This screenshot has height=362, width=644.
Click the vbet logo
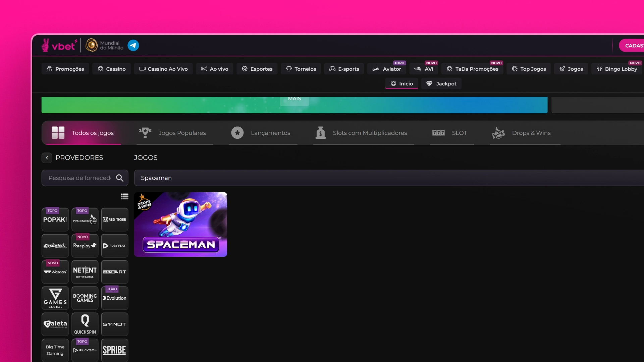tap(60, 45)
